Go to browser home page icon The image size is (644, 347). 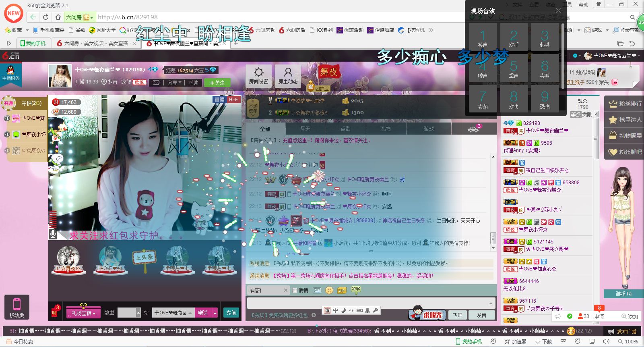tap(58, 17)
